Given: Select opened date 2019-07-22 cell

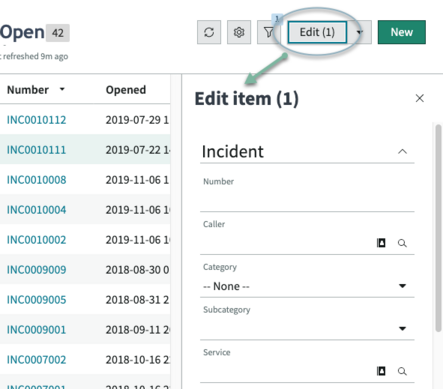Looking at the screenshot, I should [137, 150].
